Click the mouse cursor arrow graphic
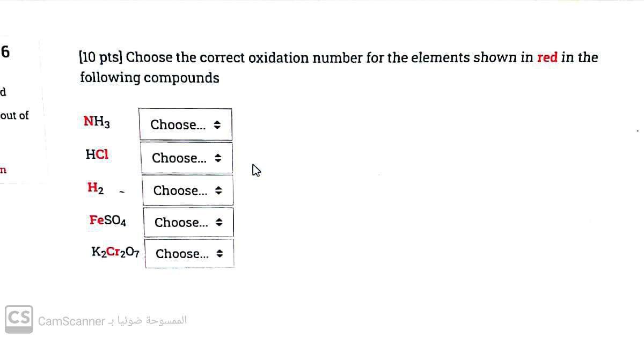This screenshot has height=338, width=644. (x=256, y=170)
